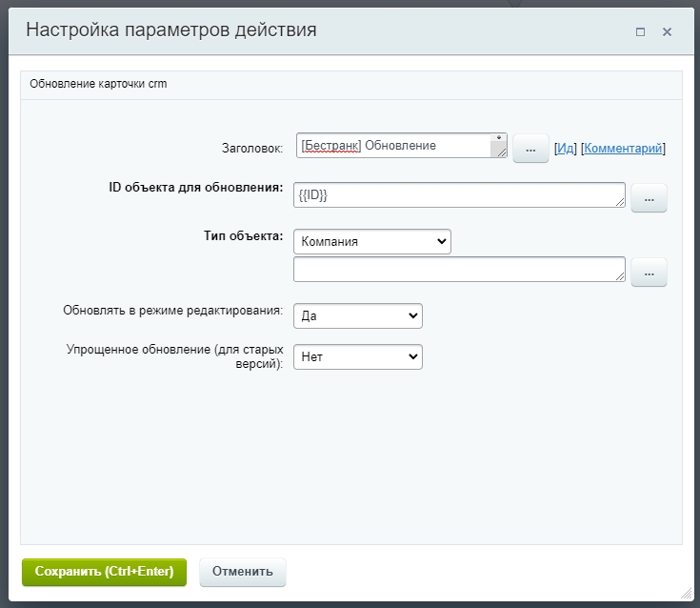Image resolution: width=700 pixels, height=608 pixels.
Task: Open the Комментарий link
Action: [623, 149]
